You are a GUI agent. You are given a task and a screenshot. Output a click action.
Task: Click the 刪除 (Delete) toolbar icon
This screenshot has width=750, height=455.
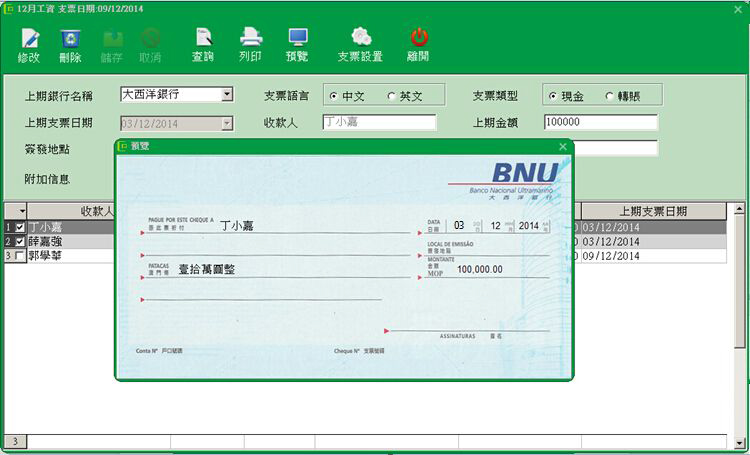click(x=70, y=39)
